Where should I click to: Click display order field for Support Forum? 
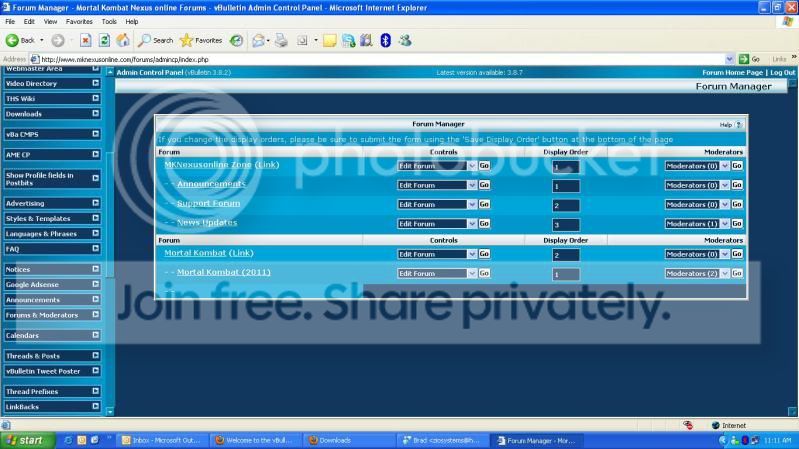tap(566, 205)
